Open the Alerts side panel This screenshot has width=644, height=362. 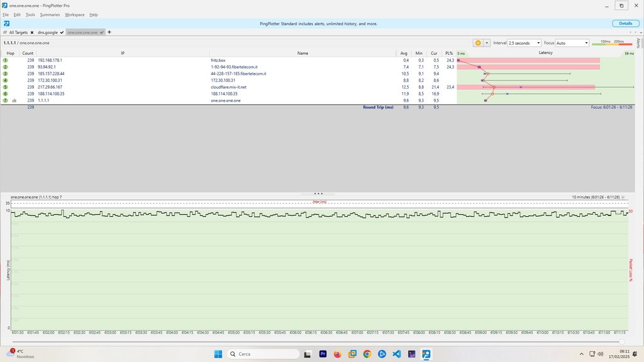pyautogui.click(x=638, y=43)
